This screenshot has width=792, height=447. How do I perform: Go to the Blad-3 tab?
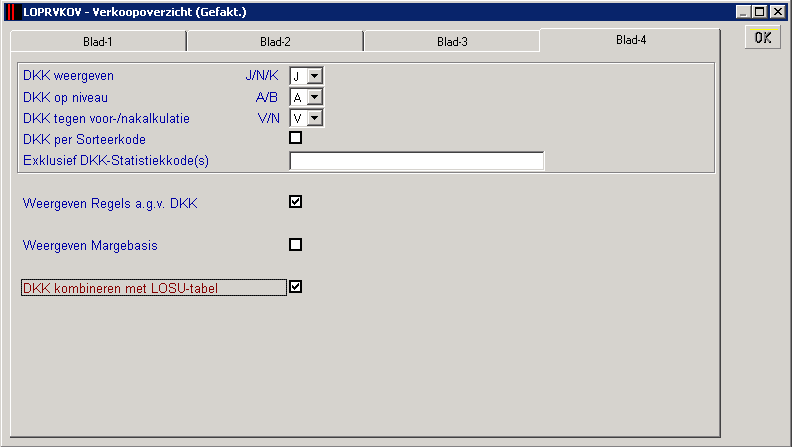tap(452, 41)
